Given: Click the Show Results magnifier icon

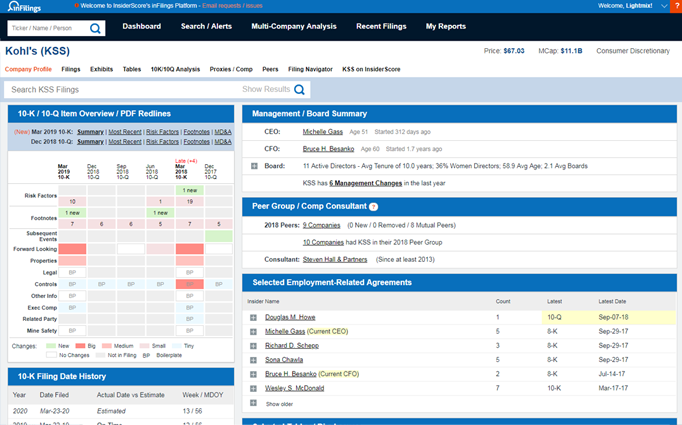Looking at the screenshot, I should (299, 89).
